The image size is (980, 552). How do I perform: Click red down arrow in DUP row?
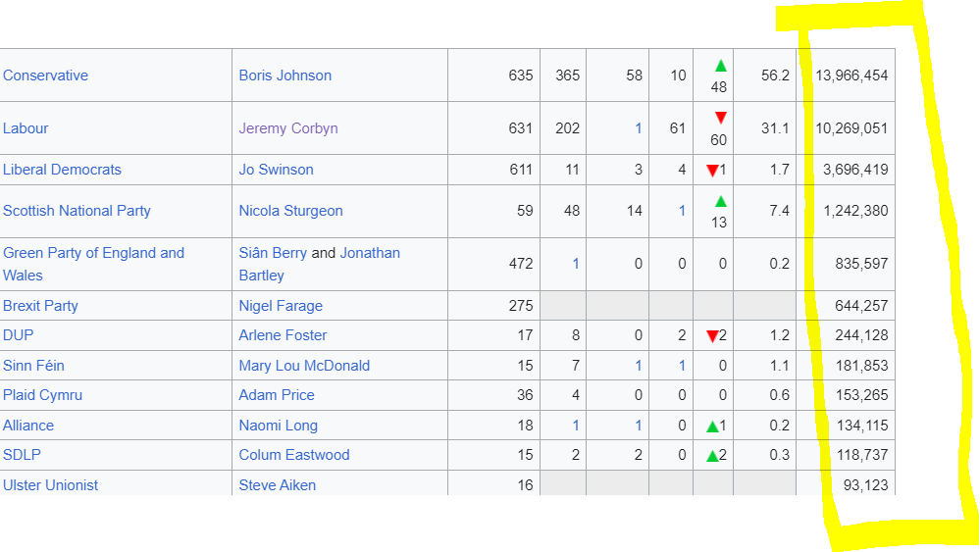click(x=712, y=336)
